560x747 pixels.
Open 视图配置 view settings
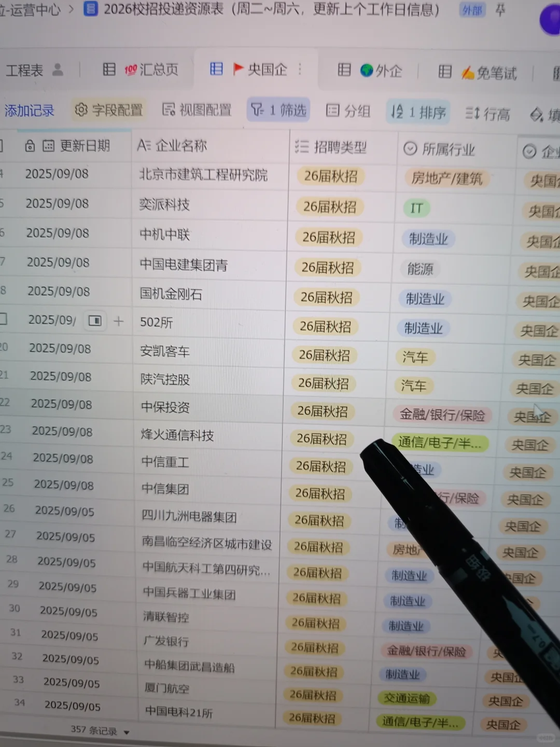(x=197, y=109)
